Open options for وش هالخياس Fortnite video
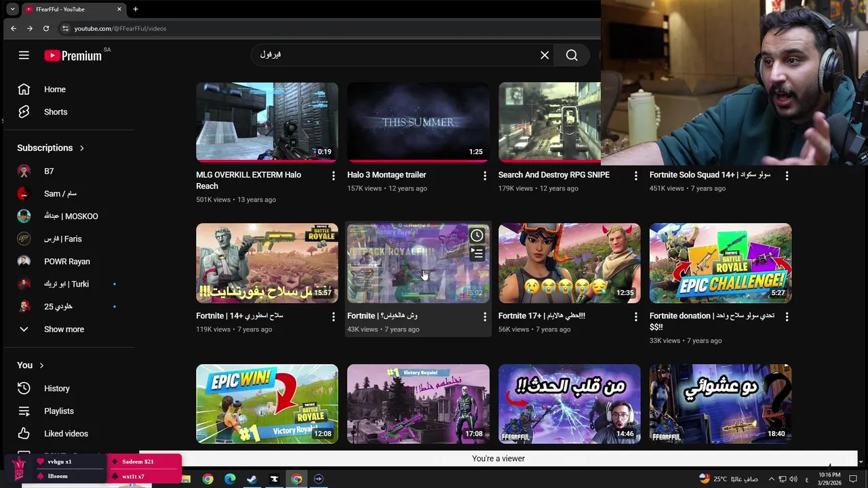This screenshot has width=868, height=488. 484,317
